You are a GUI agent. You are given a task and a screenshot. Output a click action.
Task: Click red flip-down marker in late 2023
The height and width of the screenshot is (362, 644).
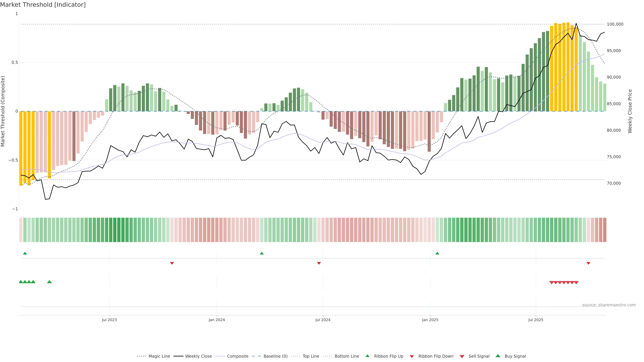[172, 263]
